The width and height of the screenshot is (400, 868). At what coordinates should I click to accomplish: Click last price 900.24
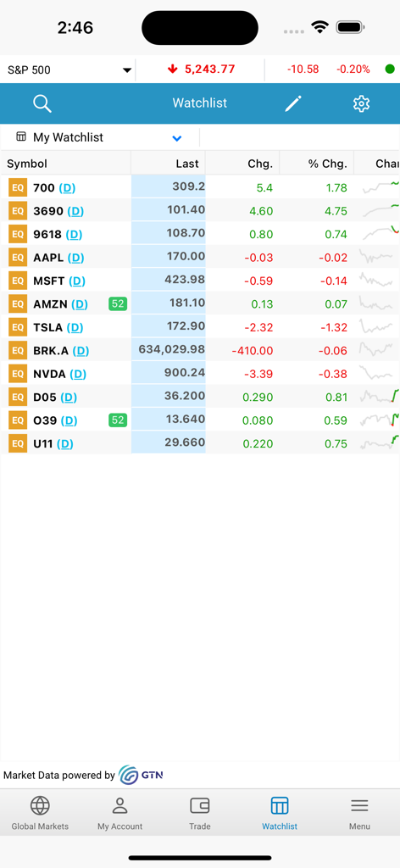(x=184, y=373)
